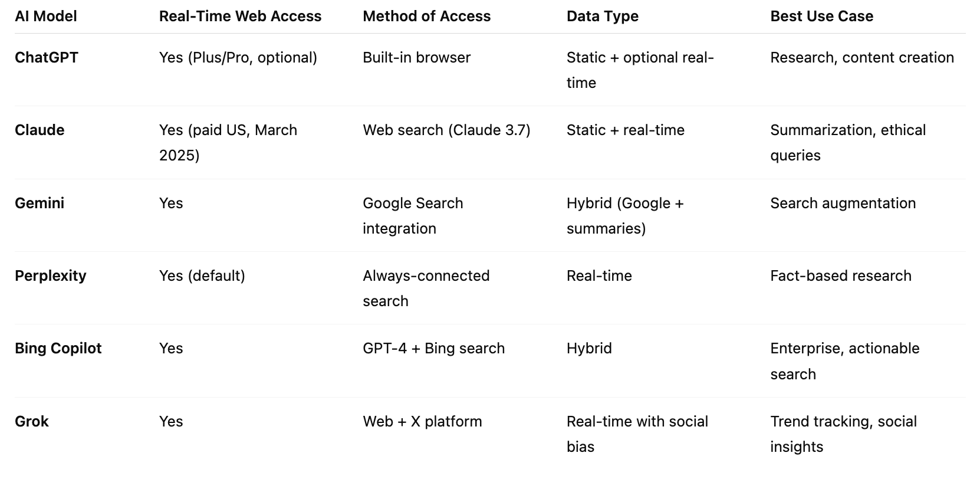Select the ChatGPT row label
This screenshot has height=479, width=980.
(47, 57)
